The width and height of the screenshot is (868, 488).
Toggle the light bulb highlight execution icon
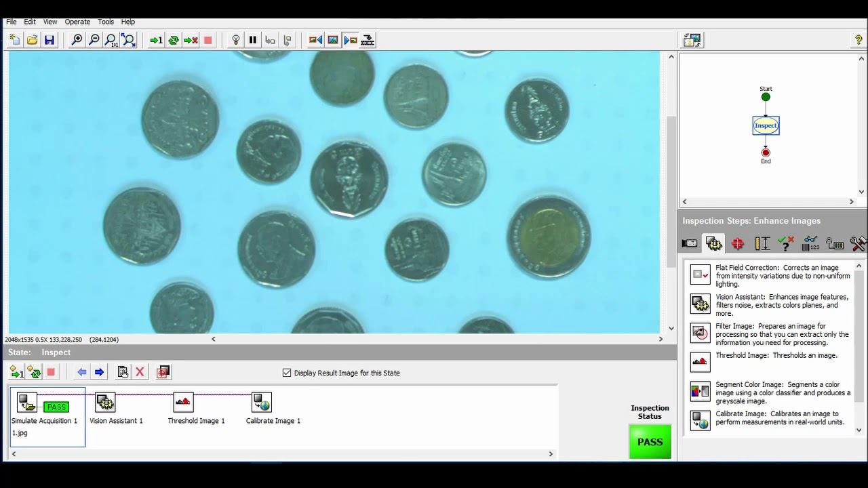236,40
